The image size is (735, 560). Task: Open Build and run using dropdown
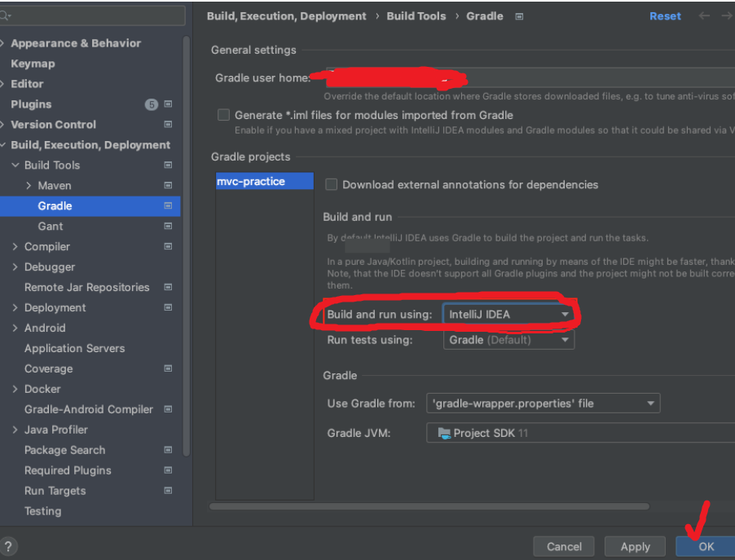pyautogui.click(x=508, y=315)
